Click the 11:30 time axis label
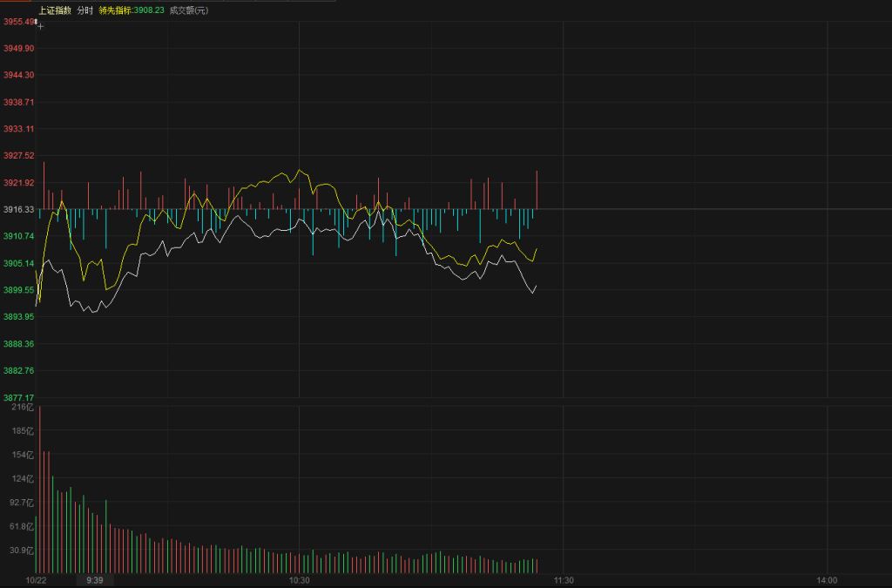 click(x=564, y=580)
